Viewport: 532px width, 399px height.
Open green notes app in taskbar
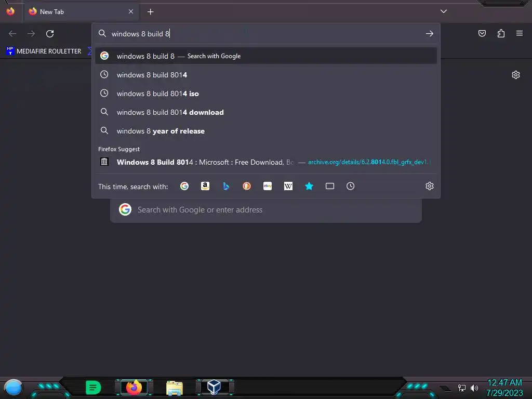pyautogui.click(x=94, y=388)
